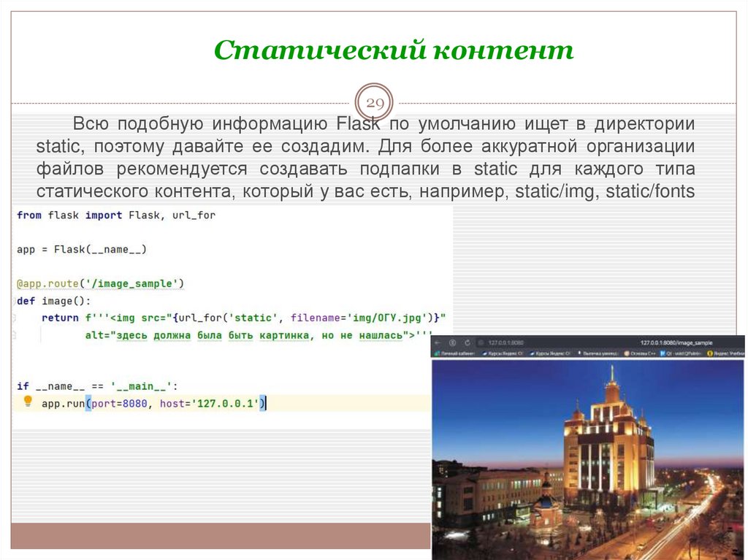The image size is (748, 560).
Task: Click the 'app = Flask(__name__)' line
Action: (x=82, y=250)
